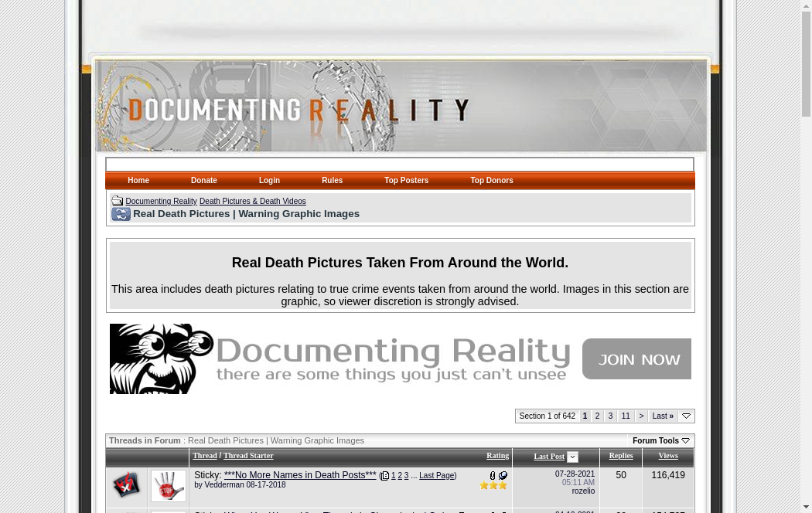Click the paperclip attachment icon on sticky thread
The height and width of the screenshot is (513, 812).
click(x=493, y=476)
